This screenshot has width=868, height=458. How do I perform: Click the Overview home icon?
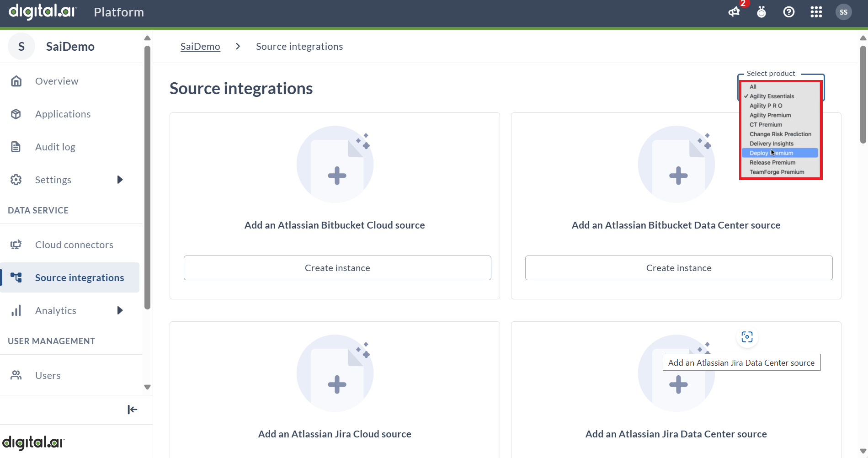point(16,81)
